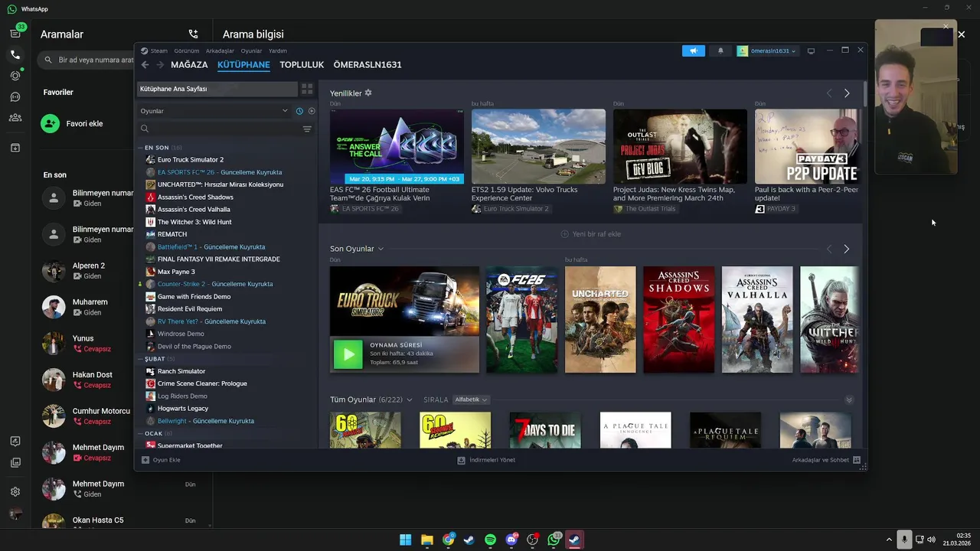Open ETS2 1.59 Update news thumbnail
Image resolution: width=980 pixels, height=551 pixels.
point(538,146)
